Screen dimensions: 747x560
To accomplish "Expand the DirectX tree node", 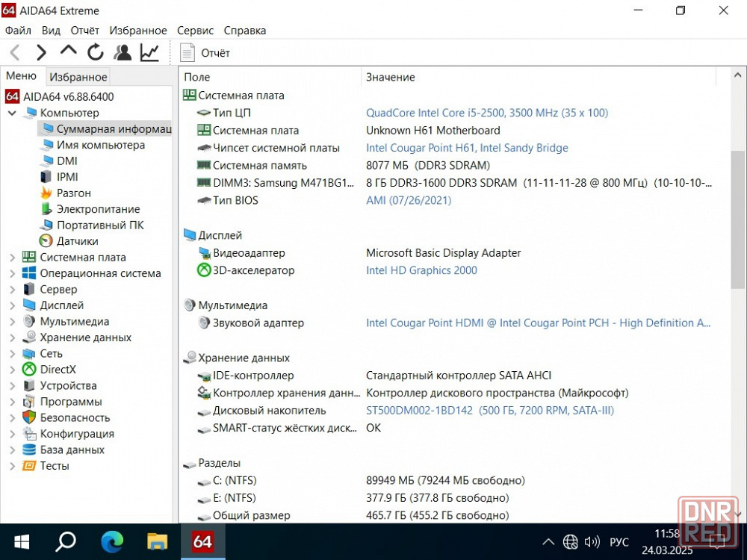I will click(13, 370).
